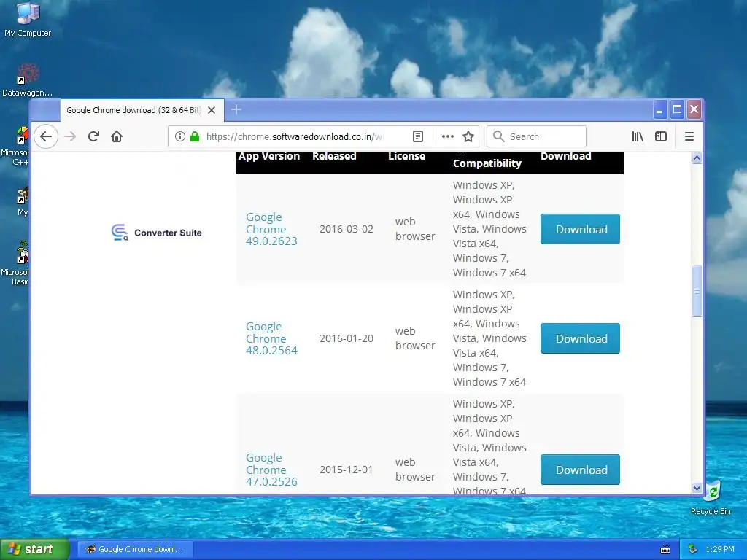747x560 pixels.
Task: Go back to the previous page
Action: click(x=46, y=136)
